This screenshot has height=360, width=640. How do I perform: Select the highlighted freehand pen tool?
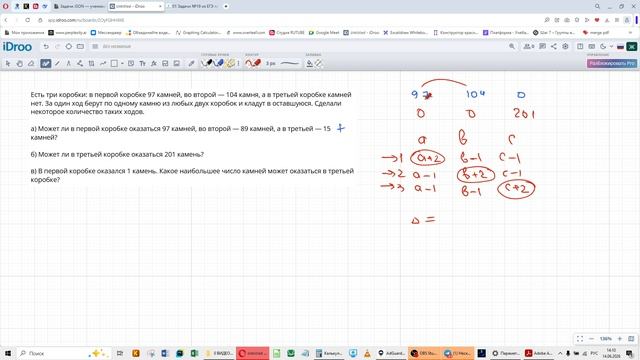point(45,63)
